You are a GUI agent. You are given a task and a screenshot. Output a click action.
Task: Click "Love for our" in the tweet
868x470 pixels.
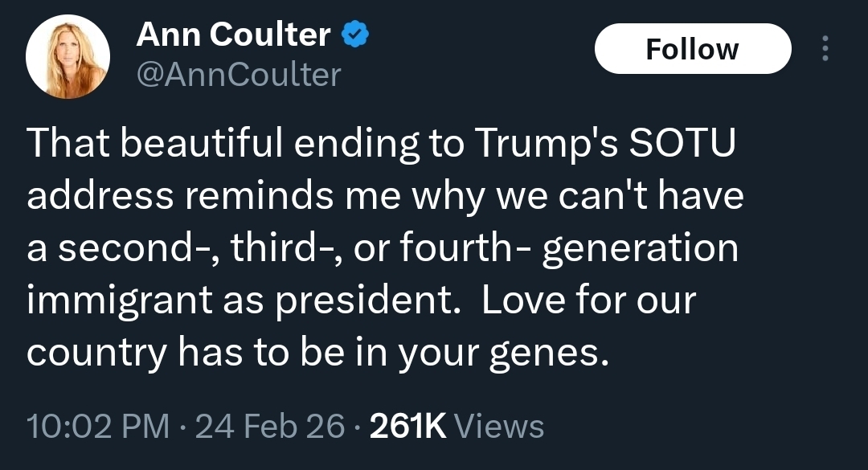coord(588,301)
